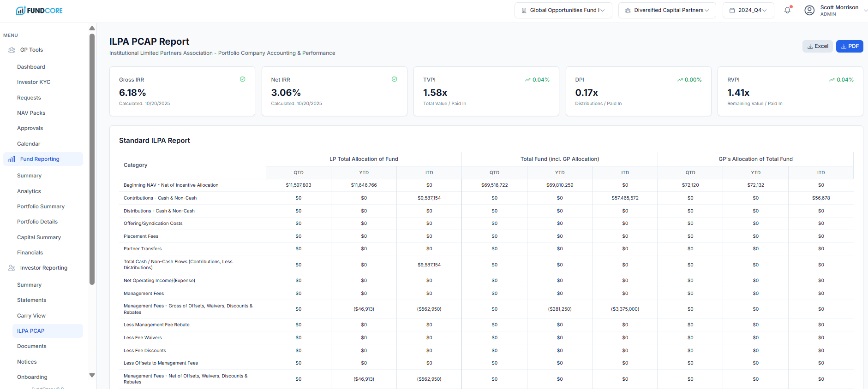Export the report to Excel
Image resolution: width=868 pixels, height=389 pixels.
click(x=817, y=46)
